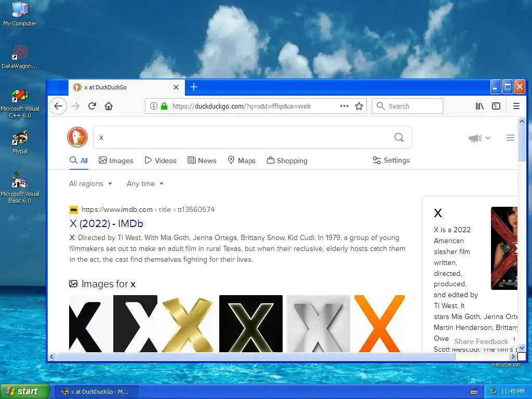The height and width of the screenshot is (399, 532).
Task: Click the vertical scrollbar up arrow
Action: coord(522,121)
